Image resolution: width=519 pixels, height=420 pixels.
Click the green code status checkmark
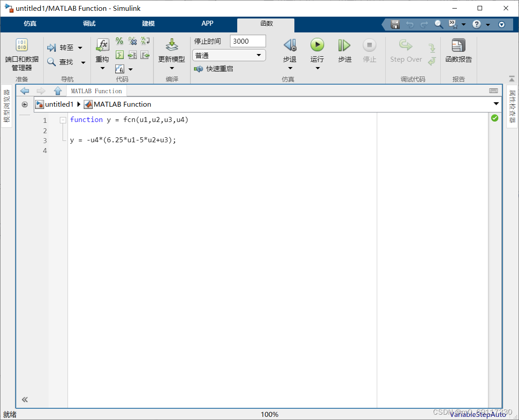(x=495, y=118)
